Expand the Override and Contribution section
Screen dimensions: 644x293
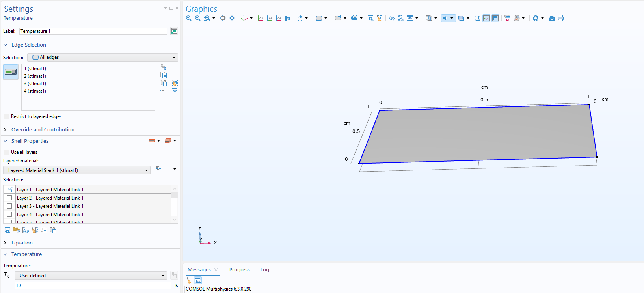[x=43, y=129]
